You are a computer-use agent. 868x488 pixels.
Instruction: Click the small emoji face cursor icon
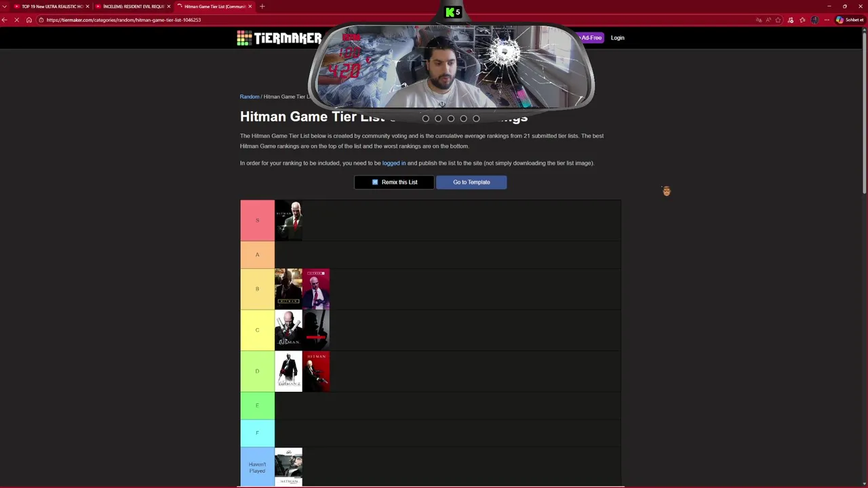tap(667, 191)
